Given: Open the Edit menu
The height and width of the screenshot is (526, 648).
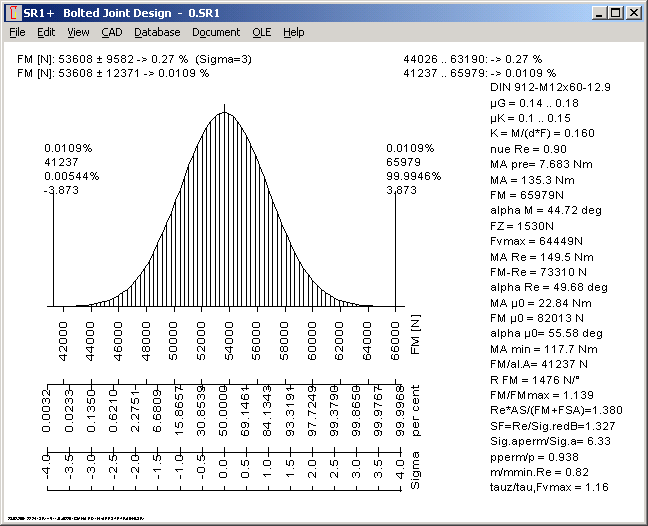Looking at the screenshot, I should click(46, 32).
